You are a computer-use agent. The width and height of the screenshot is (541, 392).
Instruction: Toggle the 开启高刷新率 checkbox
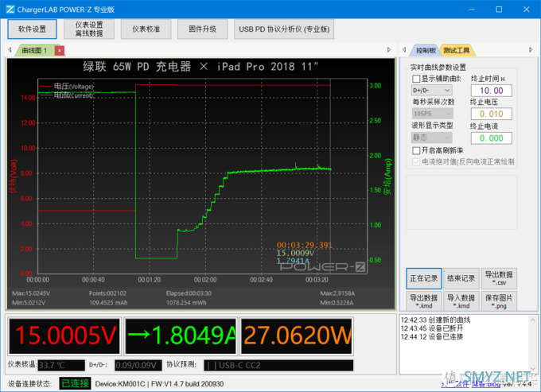pyautogui.click(x=416, y=149)
